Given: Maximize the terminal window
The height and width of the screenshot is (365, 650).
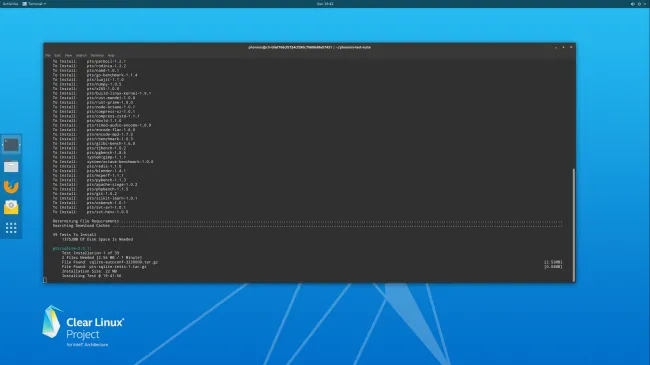Looking at the screenshot, I should pyautogui.click(x=563, y=47).
